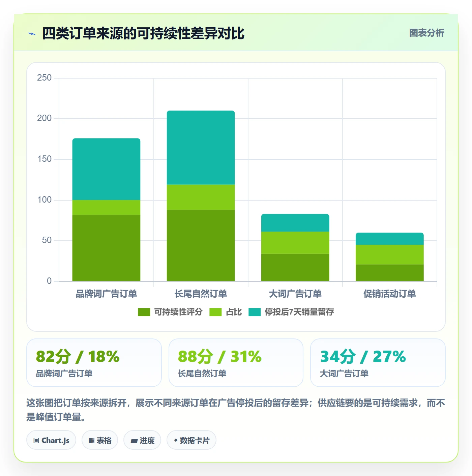This screenshot has height=476, width=472.
Task: Click dark green segment of 促销活动订单 bar
Action: click(x=390, y=273)
